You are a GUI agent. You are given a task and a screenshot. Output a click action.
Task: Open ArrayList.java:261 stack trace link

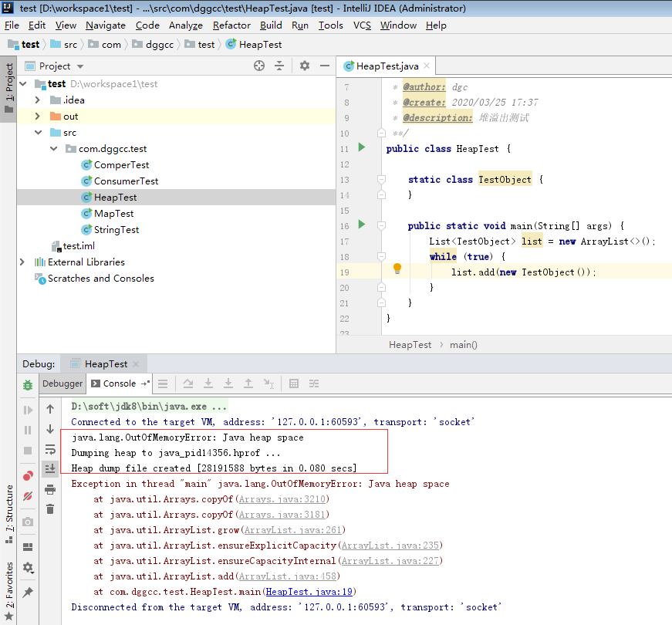point(292,530)
